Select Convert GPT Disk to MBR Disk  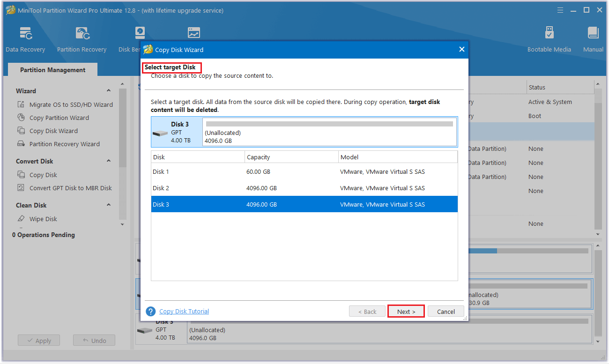point(71,188)
